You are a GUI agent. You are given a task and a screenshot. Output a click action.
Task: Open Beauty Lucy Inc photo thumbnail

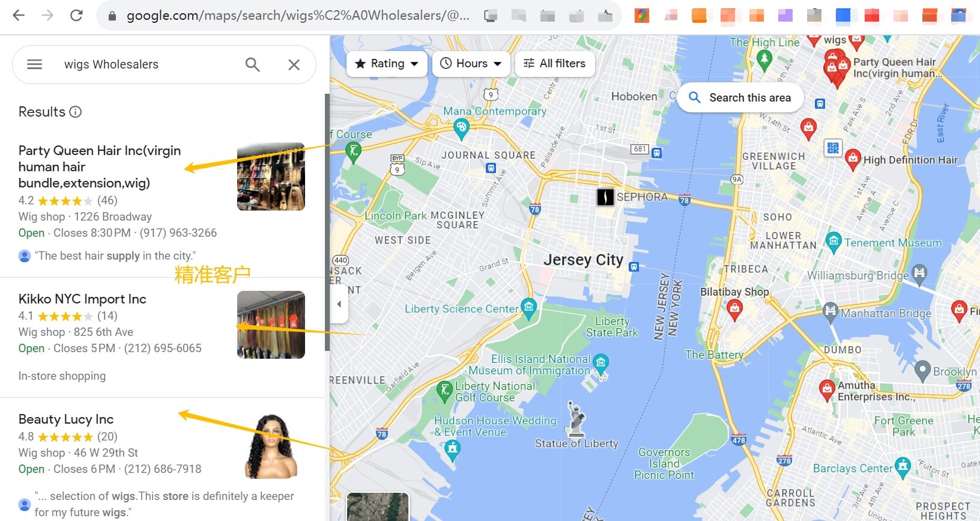click(271, 445)
